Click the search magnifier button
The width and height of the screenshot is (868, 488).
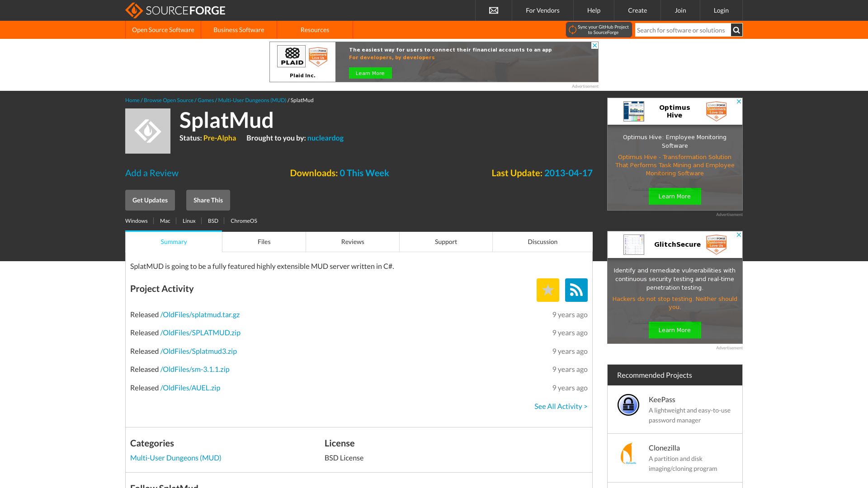click(736, 30)
